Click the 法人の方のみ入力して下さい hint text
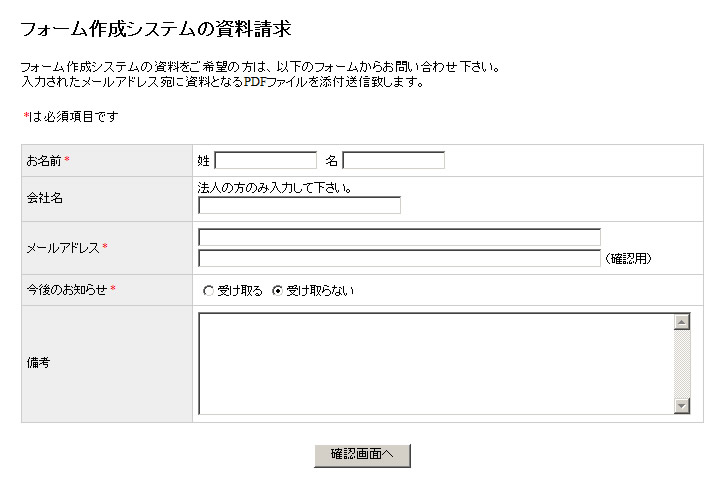This screenshot has height=480, width=725. point(275,187)
